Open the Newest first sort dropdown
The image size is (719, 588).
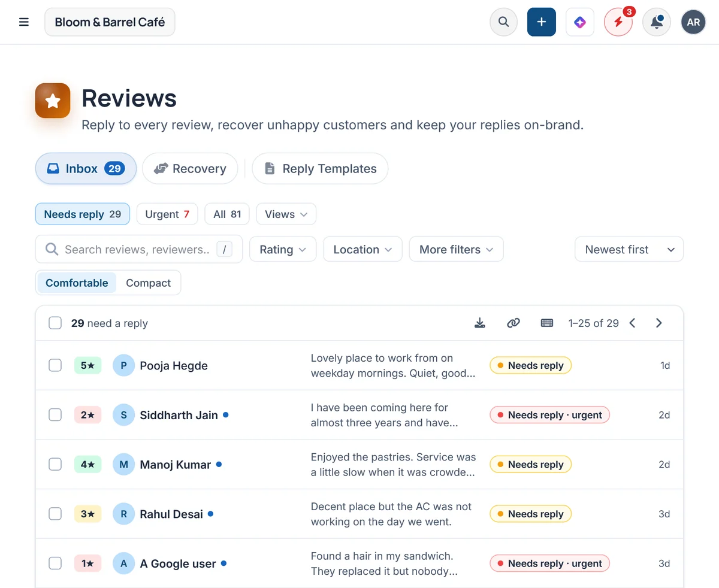tap(629, 250)
